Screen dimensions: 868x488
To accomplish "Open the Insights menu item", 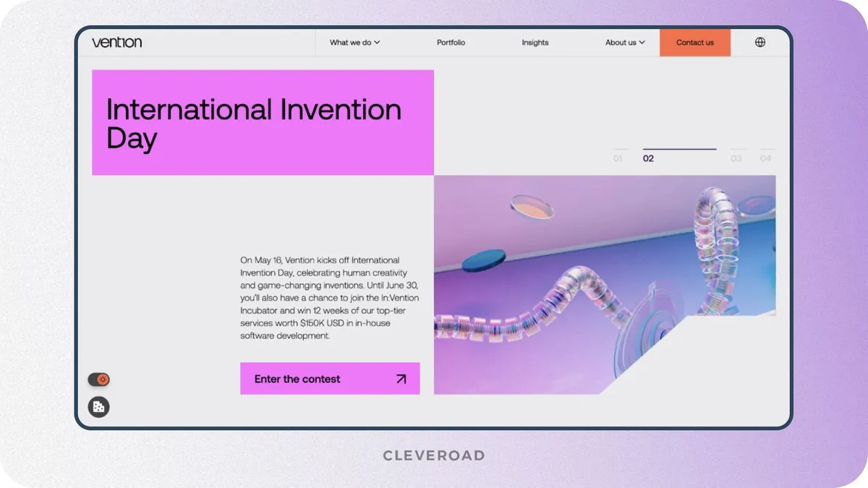I will [535, 43].
